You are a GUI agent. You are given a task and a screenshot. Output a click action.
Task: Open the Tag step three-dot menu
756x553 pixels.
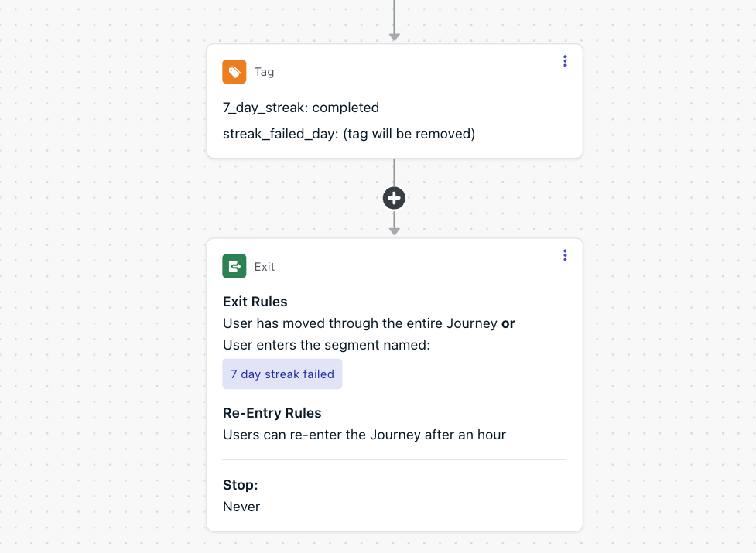(565, 61)
